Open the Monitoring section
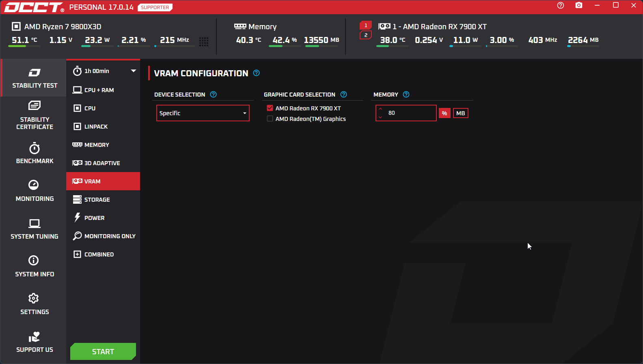 35,191
